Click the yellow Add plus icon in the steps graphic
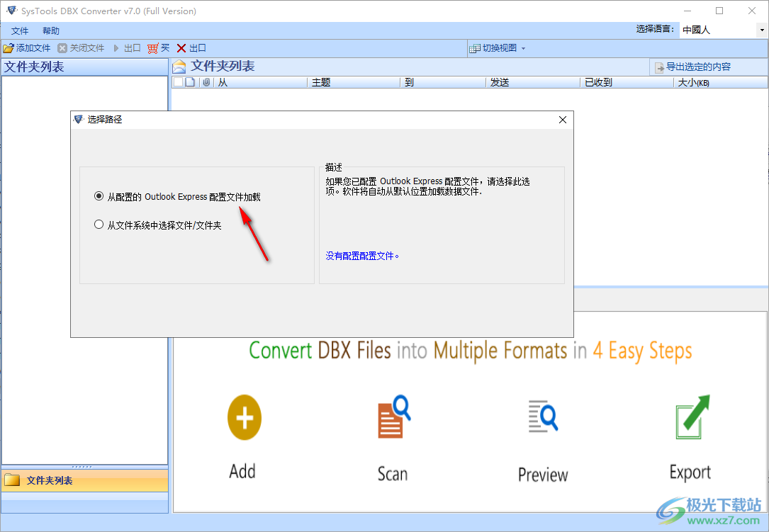This screenshot has height=532, width=769. [x=244, y=418]
